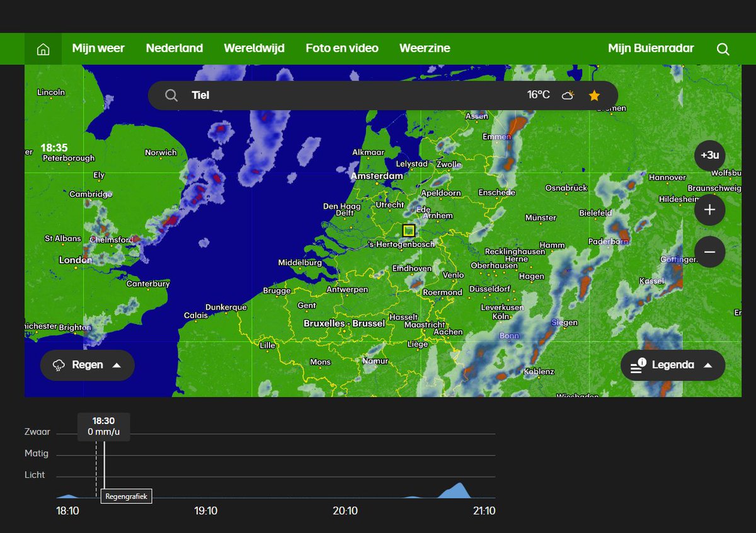Image resolution: width=756 pixels, height=533 pixels.
Task: Click the Tiel location search field
Action: (383, 95)
